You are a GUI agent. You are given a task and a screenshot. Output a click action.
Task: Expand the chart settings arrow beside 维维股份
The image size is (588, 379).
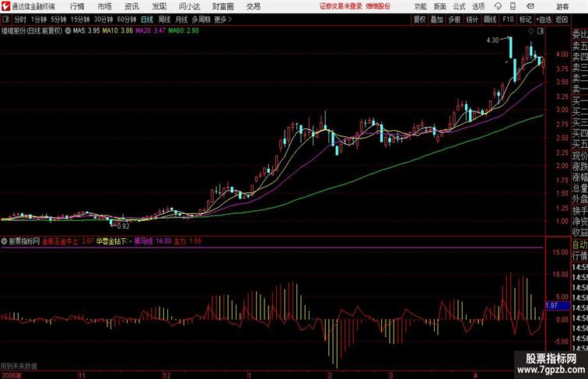68,31
